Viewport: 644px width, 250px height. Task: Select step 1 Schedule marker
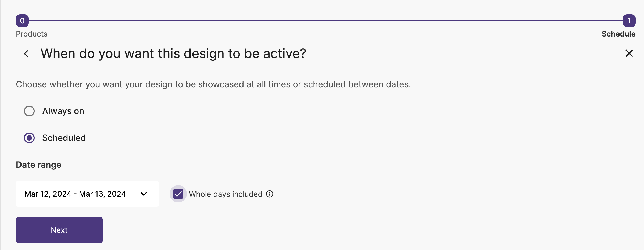click(629, 21)
